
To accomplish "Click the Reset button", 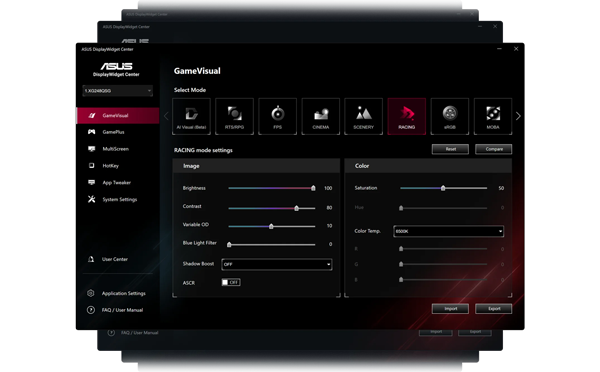I will (x=450, y=149).
